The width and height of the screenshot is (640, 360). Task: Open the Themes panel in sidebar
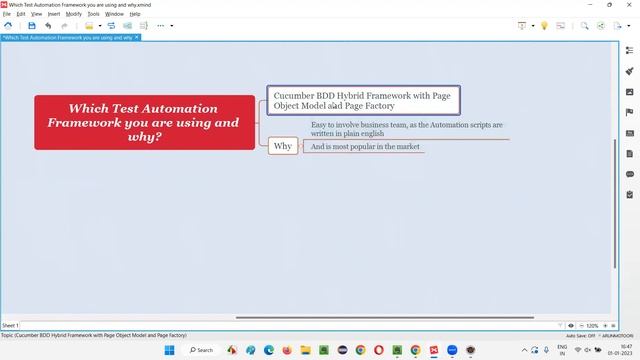(629, 133)
